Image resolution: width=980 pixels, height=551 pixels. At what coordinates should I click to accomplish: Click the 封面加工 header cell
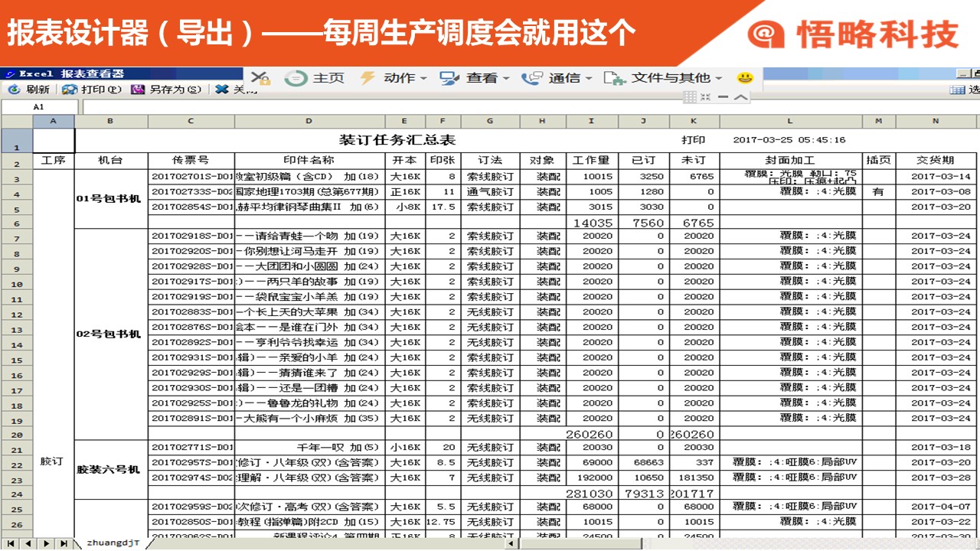pos(791,161)
